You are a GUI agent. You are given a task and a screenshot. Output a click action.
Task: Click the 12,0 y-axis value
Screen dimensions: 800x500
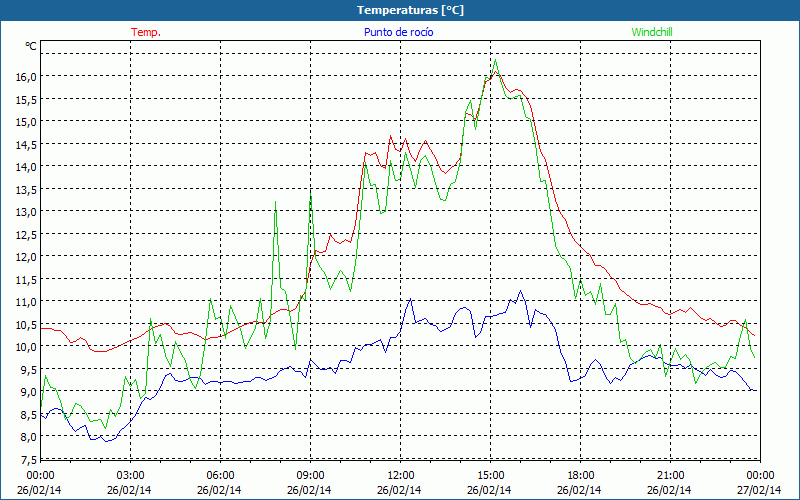[27, 256]
